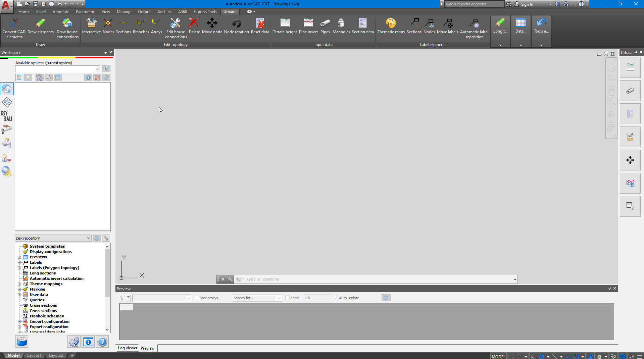
Task: Select Move labels tool
Action: click(x=447, y=26)
